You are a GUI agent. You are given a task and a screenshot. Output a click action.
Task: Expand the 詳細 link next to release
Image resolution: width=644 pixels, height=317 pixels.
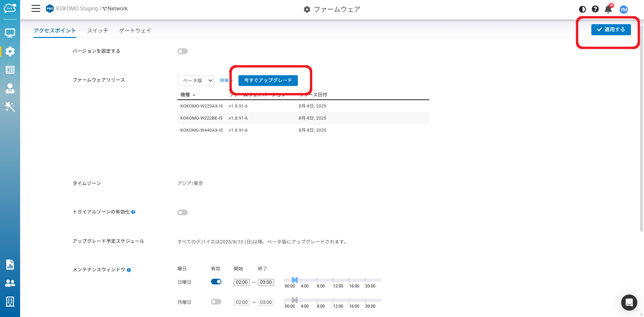click(x=224, y=81)
